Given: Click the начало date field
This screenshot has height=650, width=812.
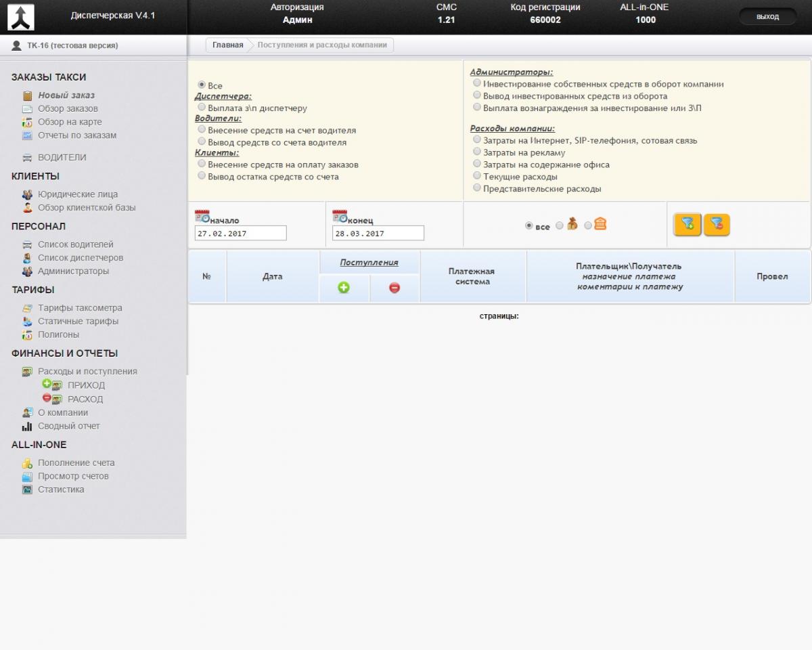Looking at the screenshot, I should tap(240, 233).
